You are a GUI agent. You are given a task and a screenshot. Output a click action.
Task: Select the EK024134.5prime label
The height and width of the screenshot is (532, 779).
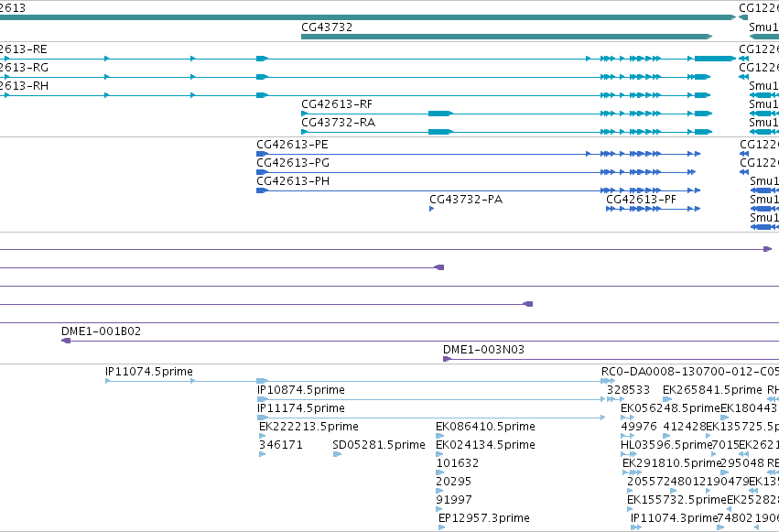485,445
